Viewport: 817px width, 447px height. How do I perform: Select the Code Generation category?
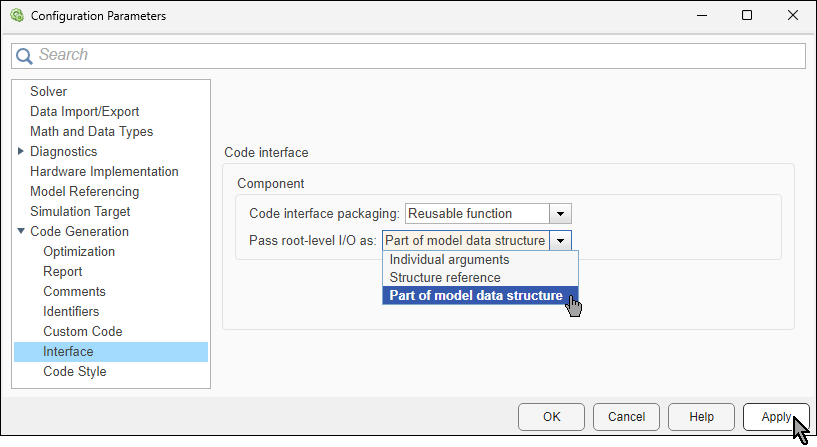tap(79, 231)
